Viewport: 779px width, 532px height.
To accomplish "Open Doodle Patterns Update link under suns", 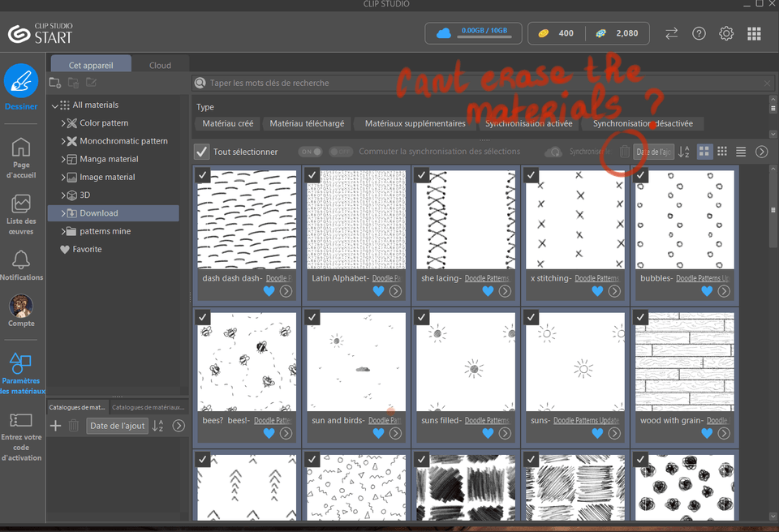I will click(x=586, y=421).
